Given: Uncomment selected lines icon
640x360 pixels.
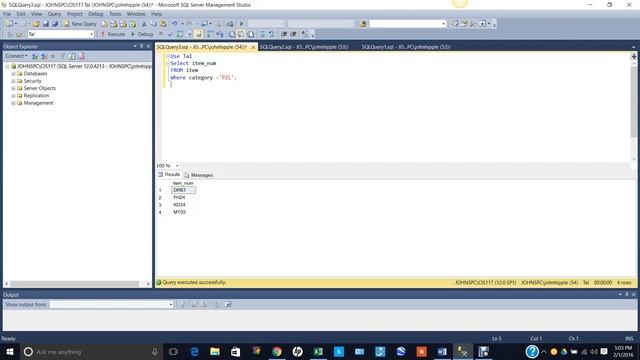Looking at the screenshot, I should tap(271, 34).
